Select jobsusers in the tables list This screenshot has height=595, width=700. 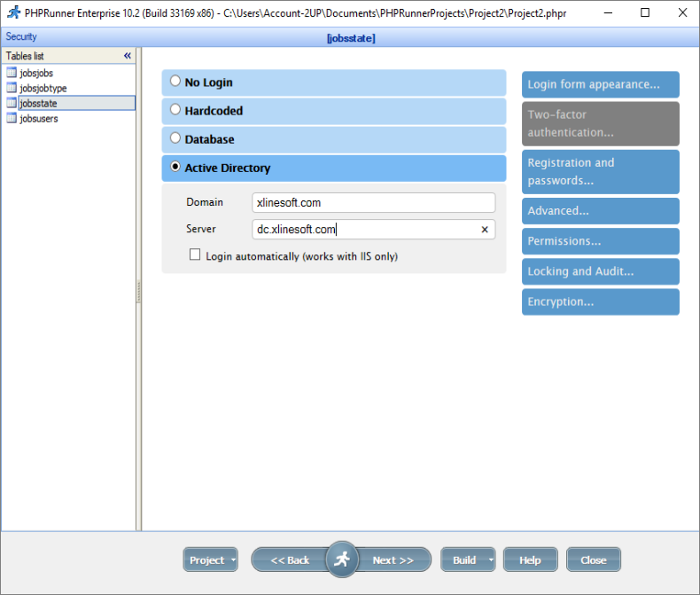[39, 118]
